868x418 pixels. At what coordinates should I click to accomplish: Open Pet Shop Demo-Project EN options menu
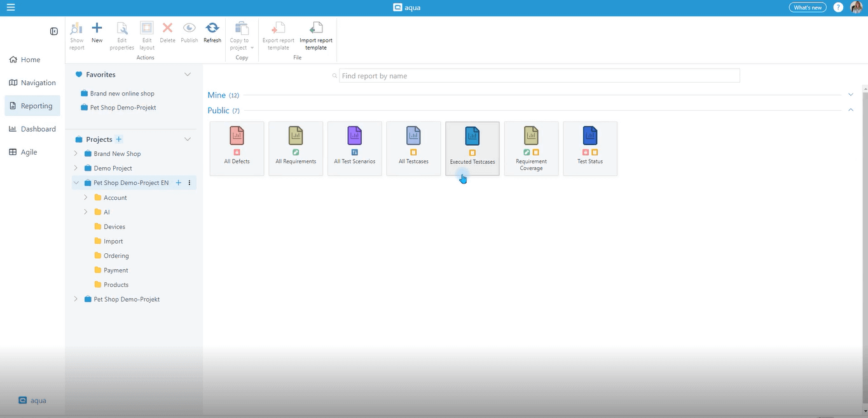189,183
